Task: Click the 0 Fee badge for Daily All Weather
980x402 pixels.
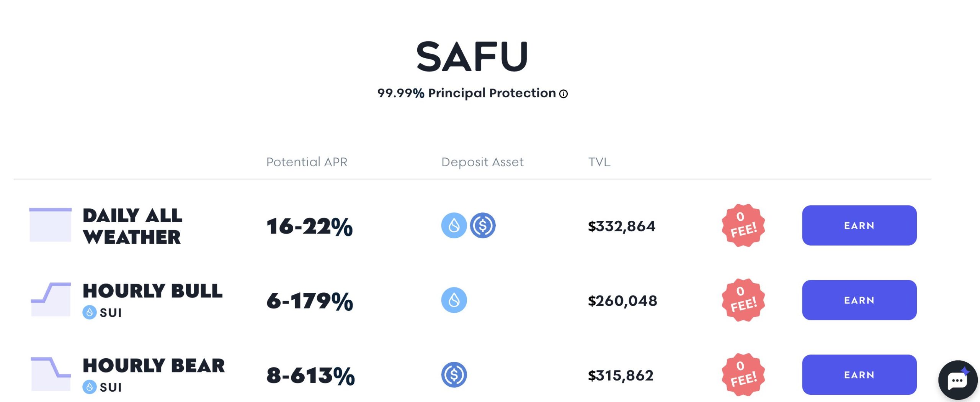Action: (743, 225)
